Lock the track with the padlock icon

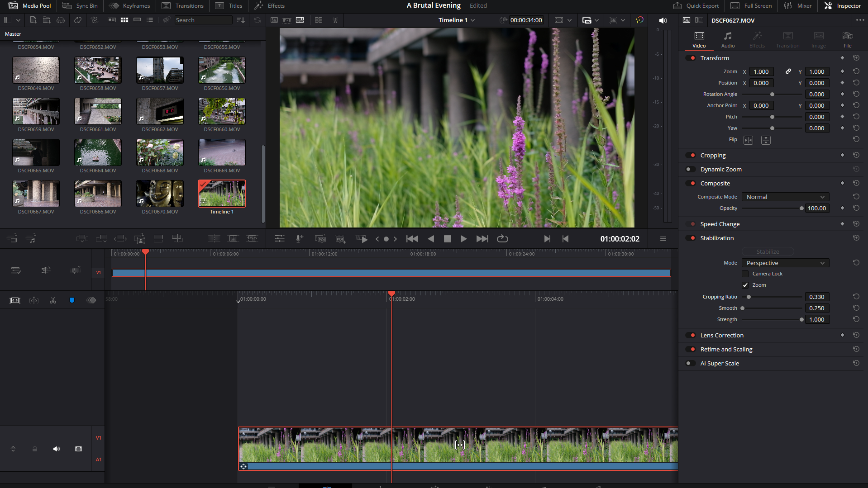click(35, 449)
